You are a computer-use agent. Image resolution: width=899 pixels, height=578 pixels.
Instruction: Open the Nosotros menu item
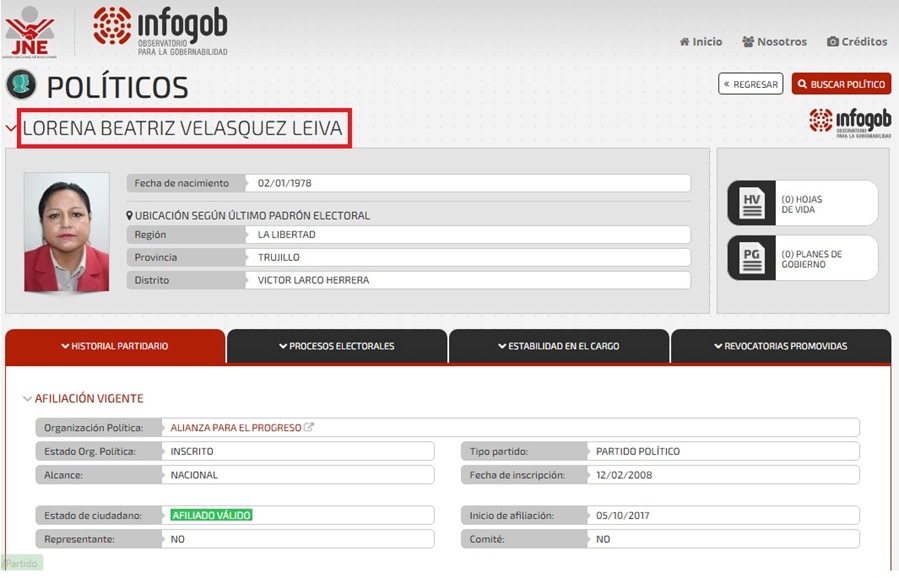(774, 42)
